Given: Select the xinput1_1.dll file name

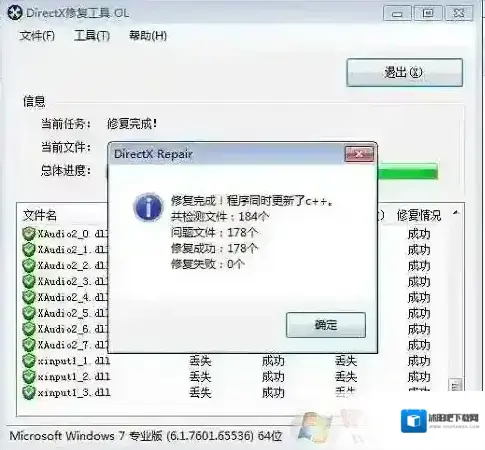Looking at the screenshot, I should point(74,361).
